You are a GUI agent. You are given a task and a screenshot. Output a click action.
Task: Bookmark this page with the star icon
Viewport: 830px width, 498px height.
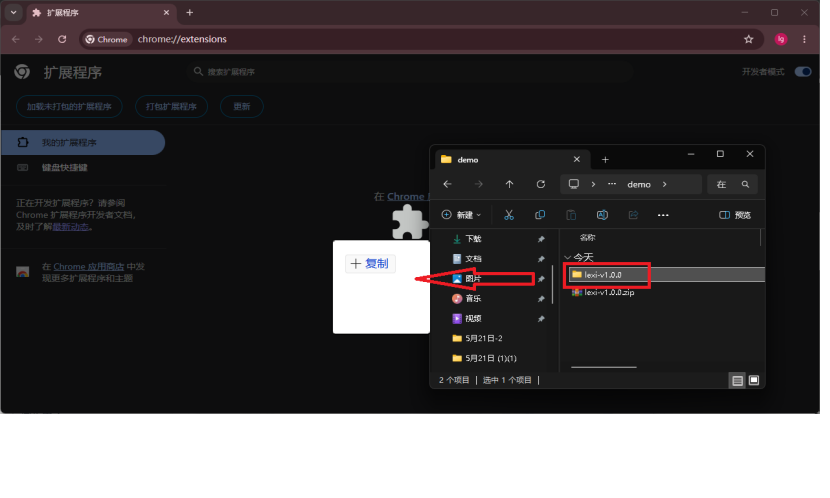click(748, 40)
